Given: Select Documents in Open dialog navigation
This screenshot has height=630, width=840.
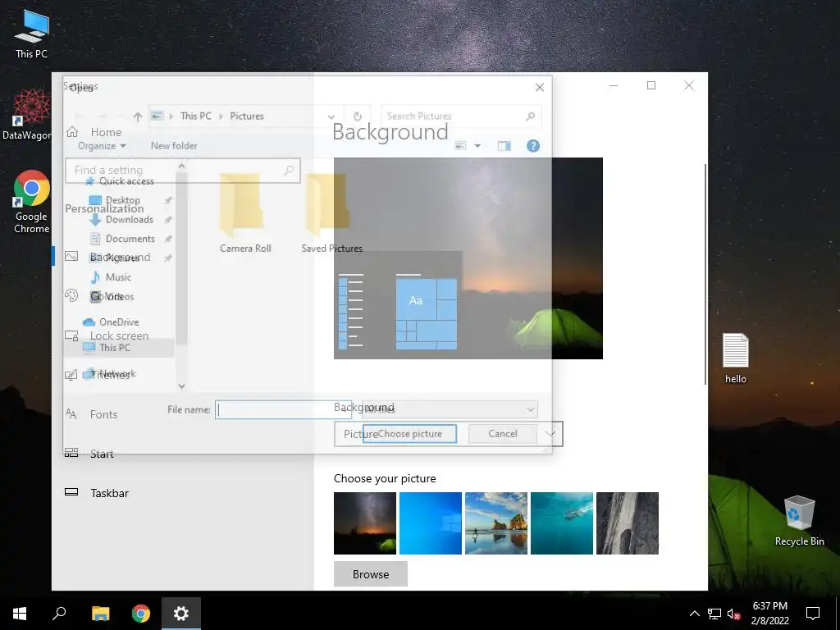Looking at the screenshot, I should [x=130, y=239].
